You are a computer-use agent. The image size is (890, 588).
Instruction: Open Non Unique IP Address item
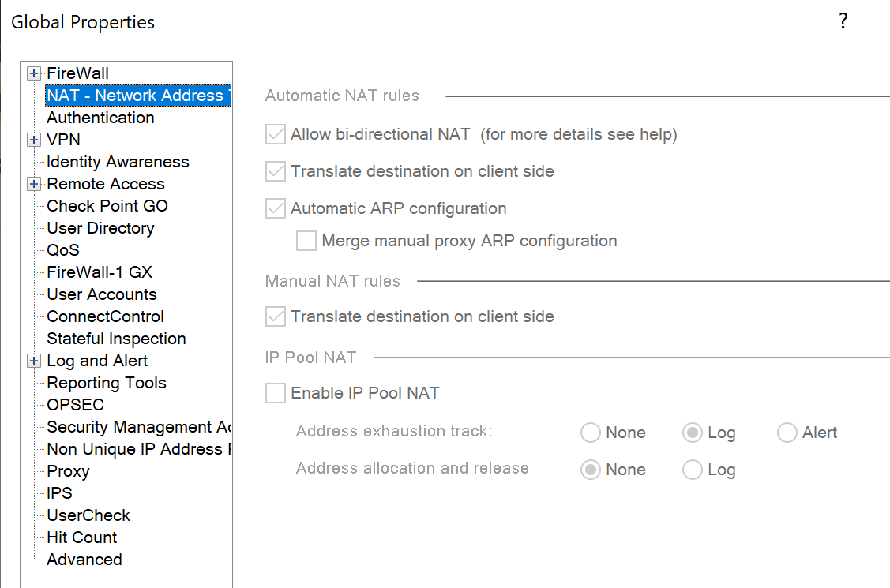pyautogui.click(x=139, y=449)
